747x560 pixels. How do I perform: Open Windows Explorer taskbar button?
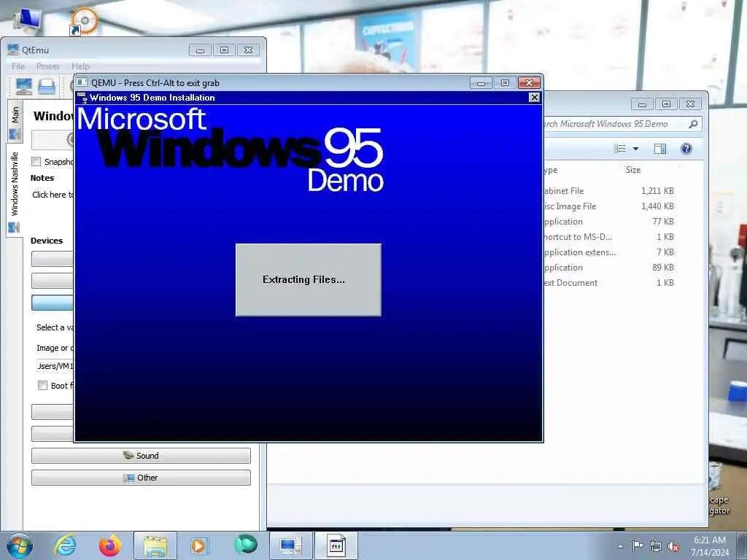pos(155,545)
